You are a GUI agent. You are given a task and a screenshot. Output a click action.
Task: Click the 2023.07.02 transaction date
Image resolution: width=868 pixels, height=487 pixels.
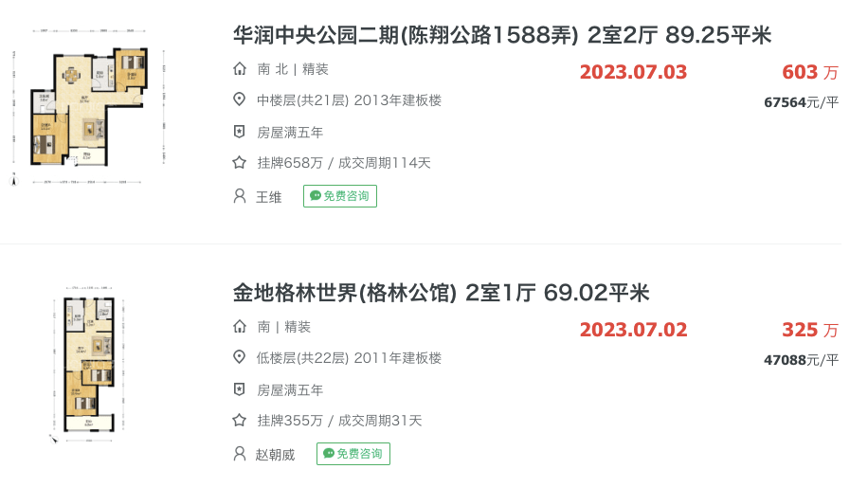click(633, 331)
